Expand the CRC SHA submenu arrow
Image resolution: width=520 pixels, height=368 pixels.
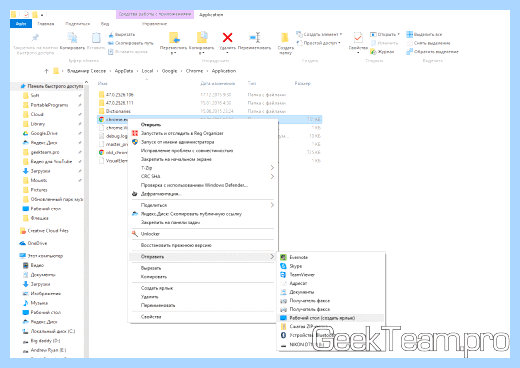[272, 176]
